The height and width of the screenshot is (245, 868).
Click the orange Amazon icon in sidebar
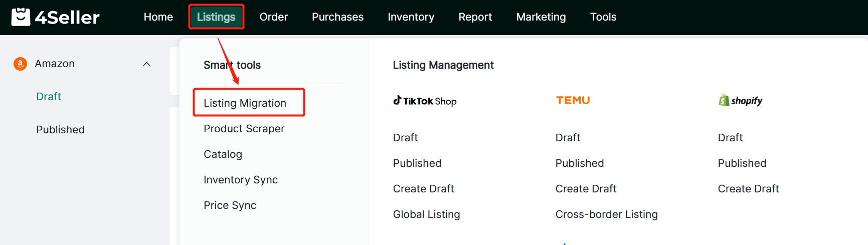[x=20, y=64]
